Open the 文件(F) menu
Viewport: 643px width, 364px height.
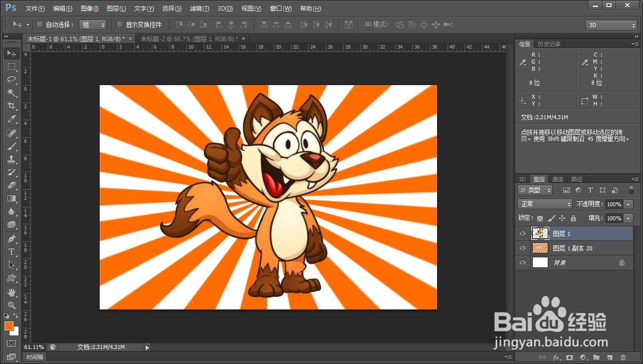pos(35,9)
